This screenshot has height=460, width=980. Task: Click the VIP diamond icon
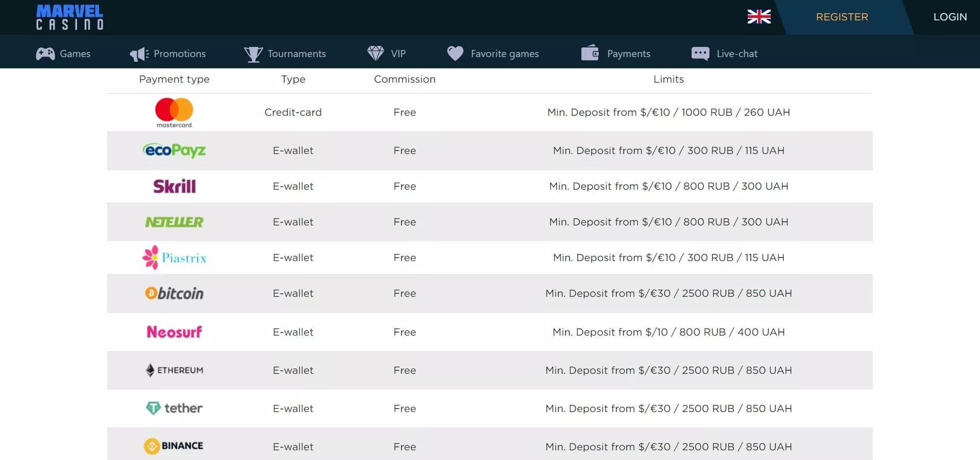pos(376,53)
